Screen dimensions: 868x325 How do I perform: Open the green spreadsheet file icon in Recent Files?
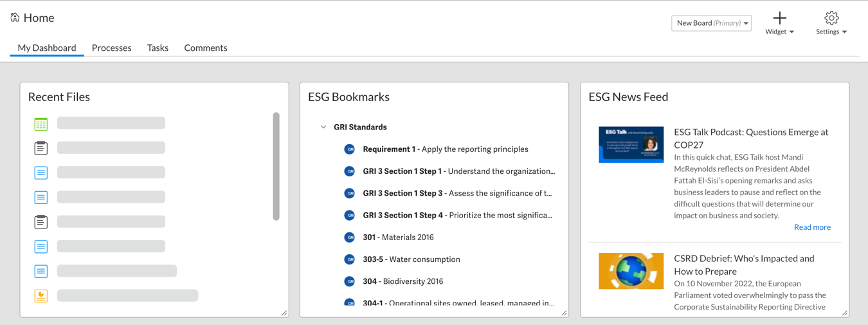click(x=41, y=124)
